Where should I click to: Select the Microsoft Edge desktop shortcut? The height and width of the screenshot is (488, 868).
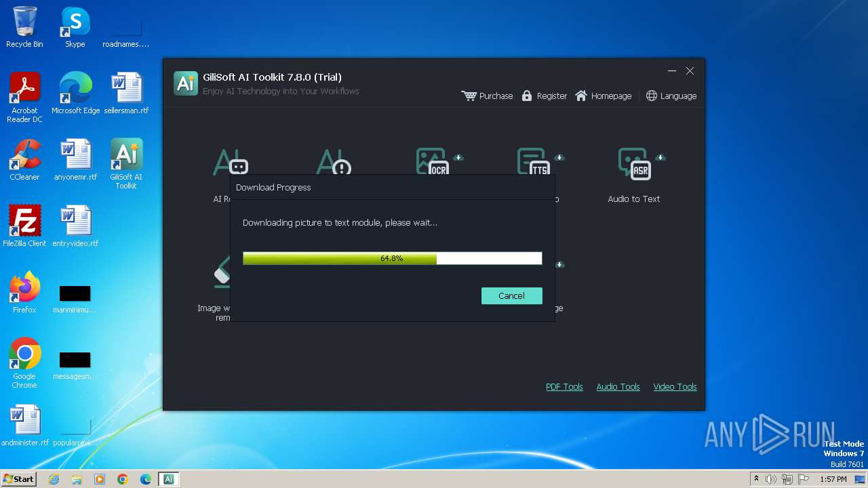click(x=75, y=94)
